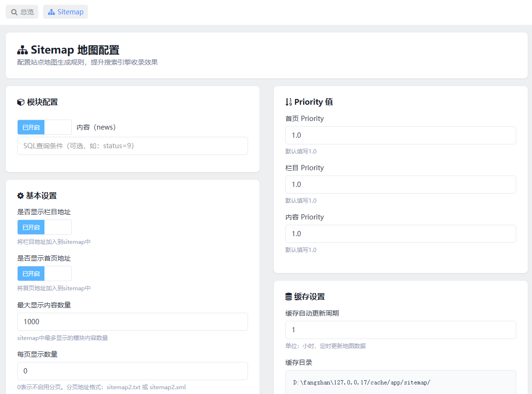Open the 总览 tab
This screenshot has height=394, width=532.
coord(22,12)
